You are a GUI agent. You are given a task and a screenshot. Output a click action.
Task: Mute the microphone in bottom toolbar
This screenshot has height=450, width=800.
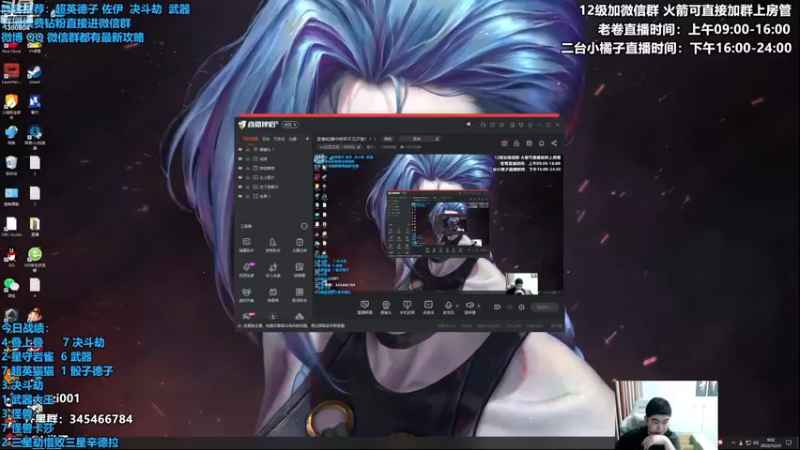tap(448, 307)
